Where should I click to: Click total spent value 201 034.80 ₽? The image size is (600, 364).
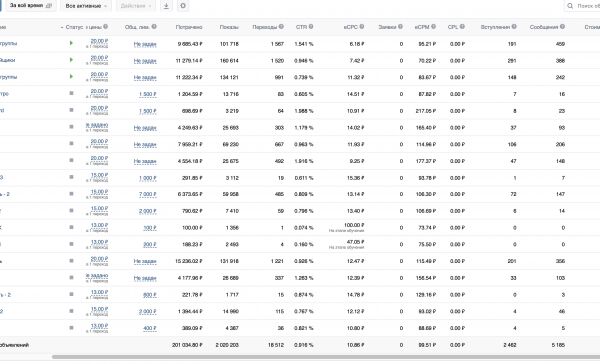(187, 345)
